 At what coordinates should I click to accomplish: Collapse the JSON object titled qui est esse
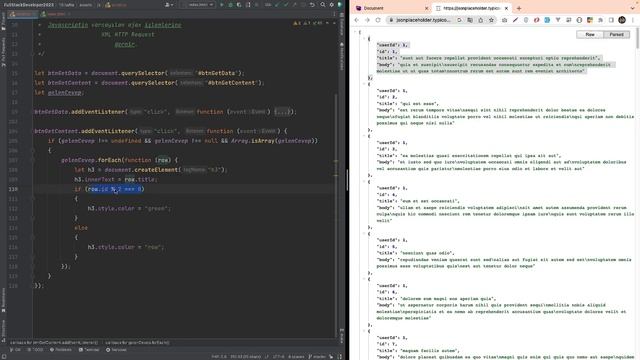364,84
